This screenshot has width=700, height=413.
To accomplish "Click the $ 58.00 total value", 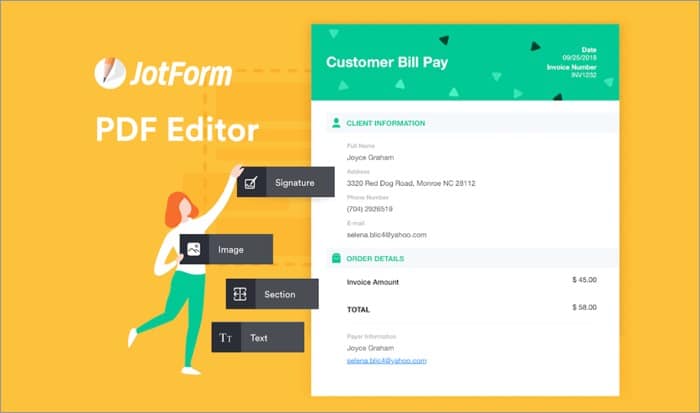I will tap(584, 307).
